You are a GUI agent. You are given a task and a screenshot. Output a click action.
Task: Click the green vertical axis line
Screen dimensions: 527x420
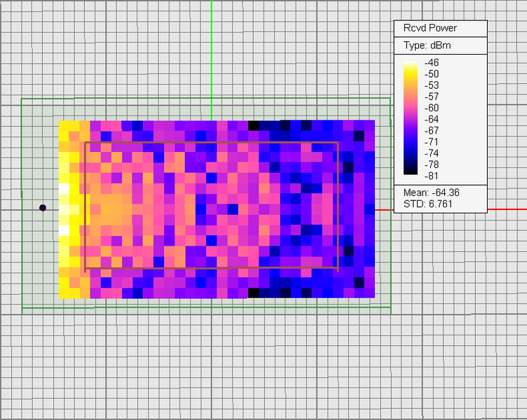pyautogui.click(x=212, y=60)
